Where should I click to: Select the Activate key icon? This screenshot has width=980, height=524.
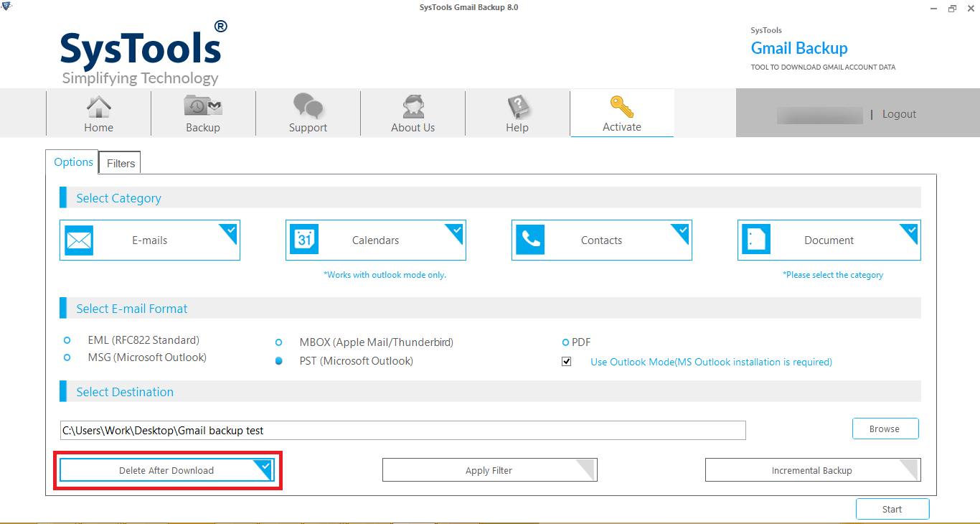pyautogui.click(x=621, y=108)
